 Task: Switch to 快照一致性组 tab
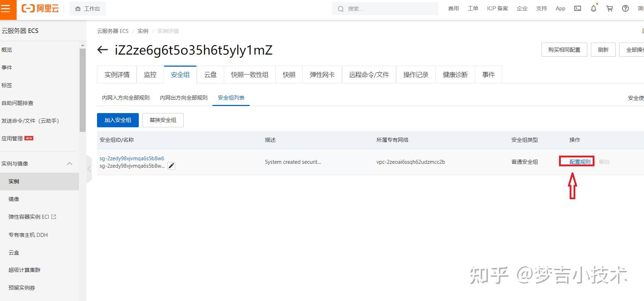tap(250, 74)
